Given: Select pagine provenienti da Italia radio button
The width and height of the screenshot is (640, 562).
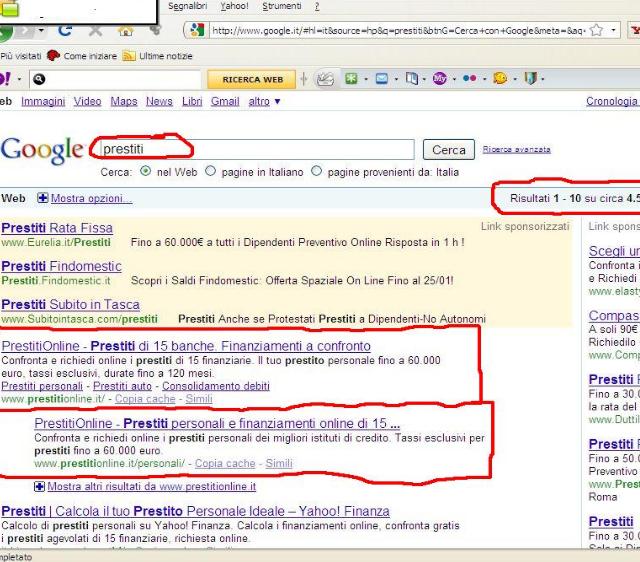Looking at the screenshot, I should click(x=316, y=171).
